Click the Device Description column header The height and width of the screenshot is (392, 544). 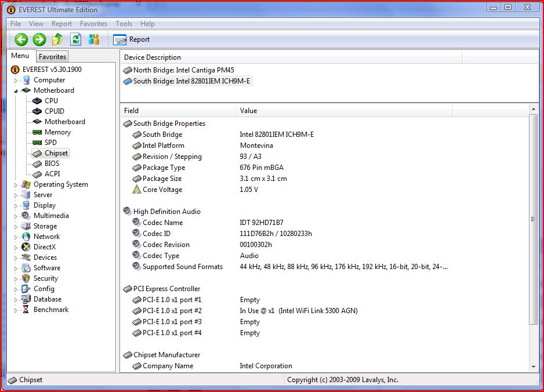[x=291, y=57]
